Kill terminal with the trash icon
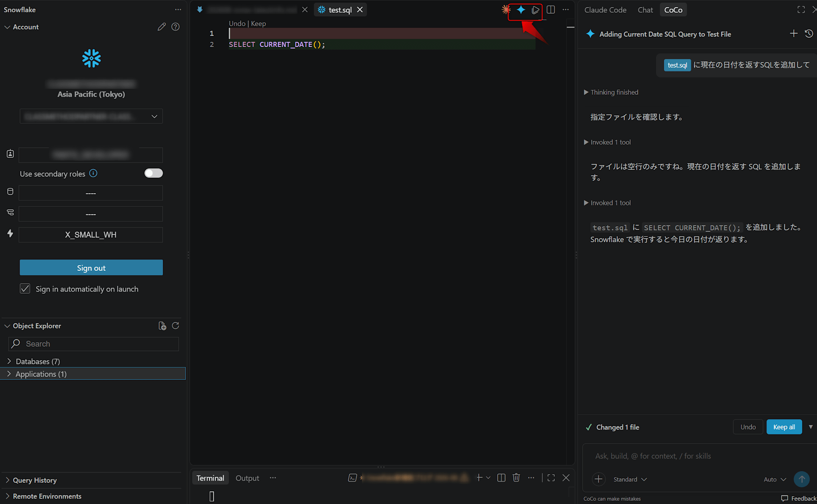This screenshot has height=504, width=817. point(516,477)
